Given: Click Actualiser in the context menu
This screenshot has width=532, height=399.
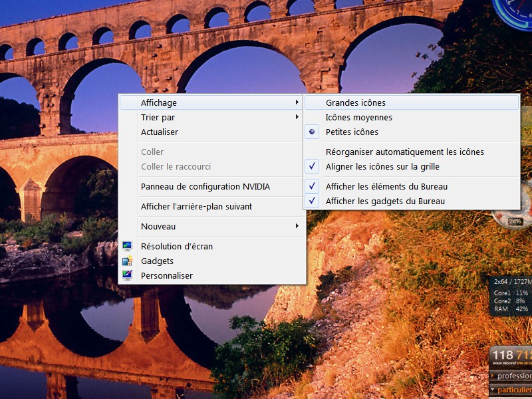Looking at the screenshot, I should click(x=160, y=132).
